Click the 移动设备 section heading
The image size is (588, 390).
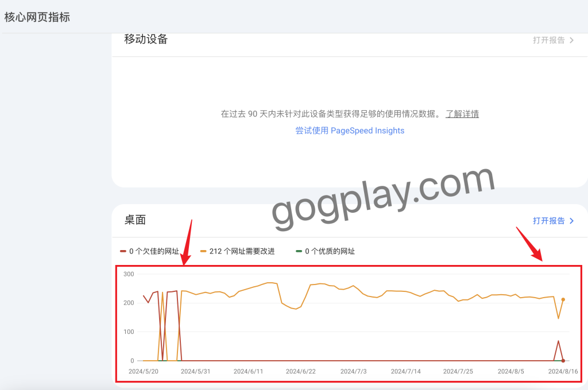(146, 39)
